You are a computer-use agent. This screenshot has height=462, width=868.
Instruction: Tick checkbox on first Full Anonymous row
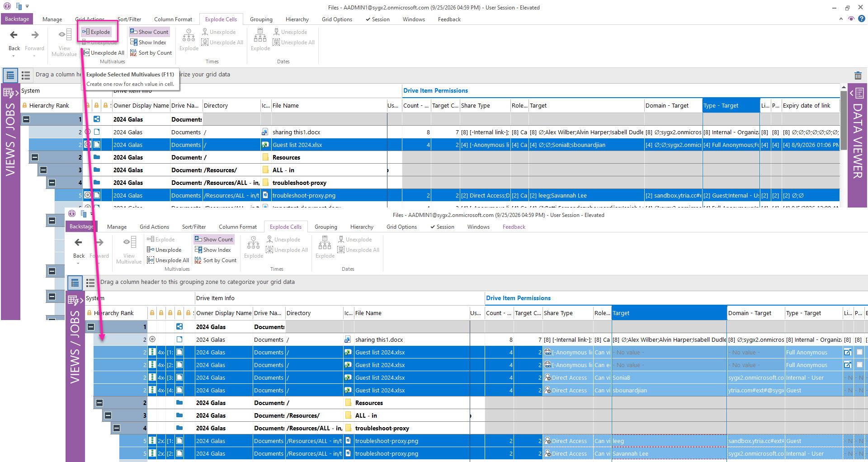(x=859, y=352)
